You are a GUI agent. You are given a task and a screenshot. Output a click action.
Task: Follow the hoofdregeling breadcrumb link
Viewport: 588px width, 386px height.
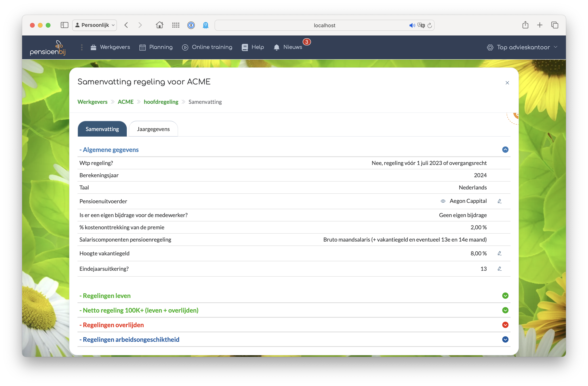[161, 102]
